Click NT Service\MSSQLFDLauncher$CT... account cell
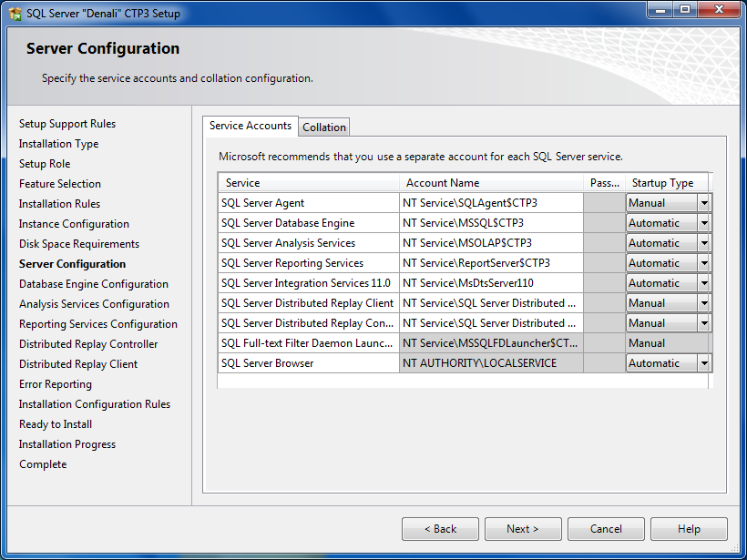 [491, 343]
